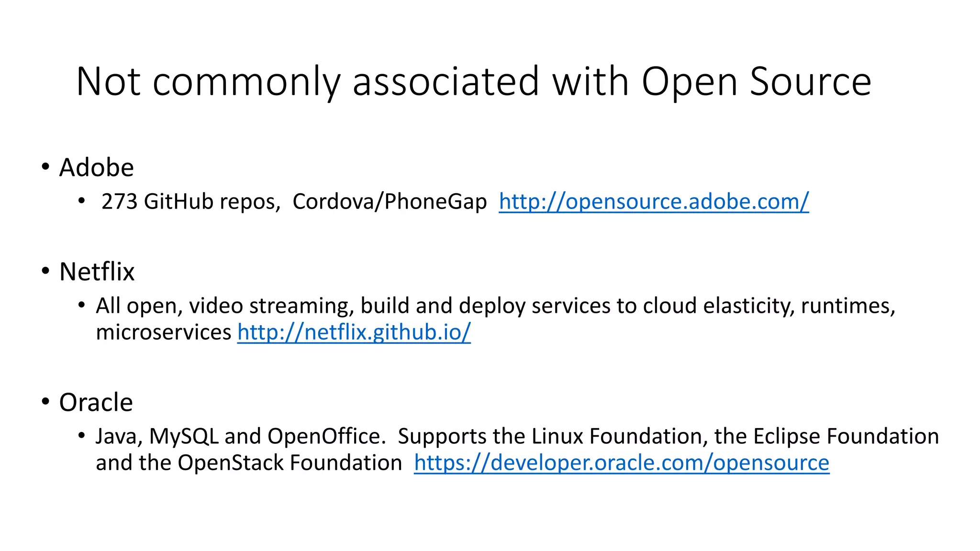Click the 'cloud elasticity' phrase

click(x=718, y=306)
